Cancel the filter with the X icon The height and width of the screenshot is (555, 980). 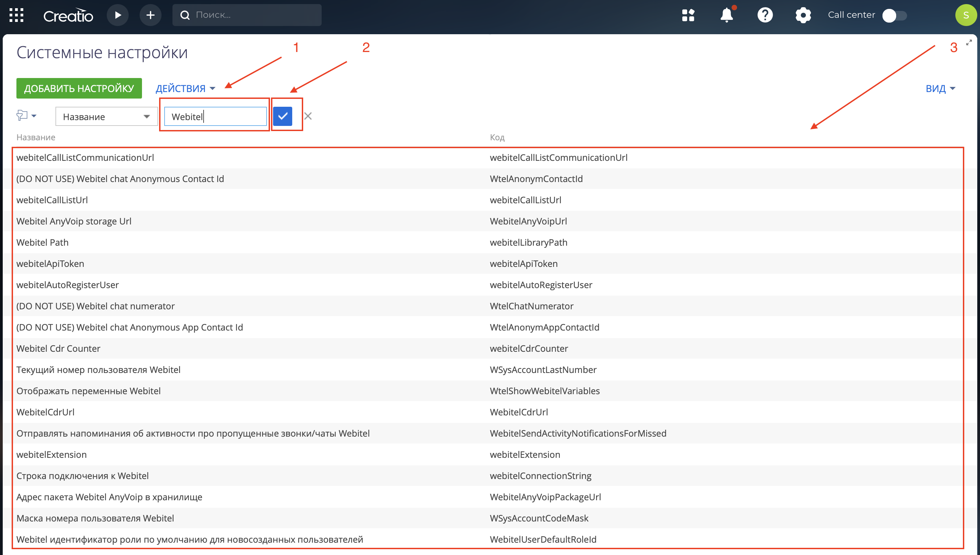click(x=308, y=116)
